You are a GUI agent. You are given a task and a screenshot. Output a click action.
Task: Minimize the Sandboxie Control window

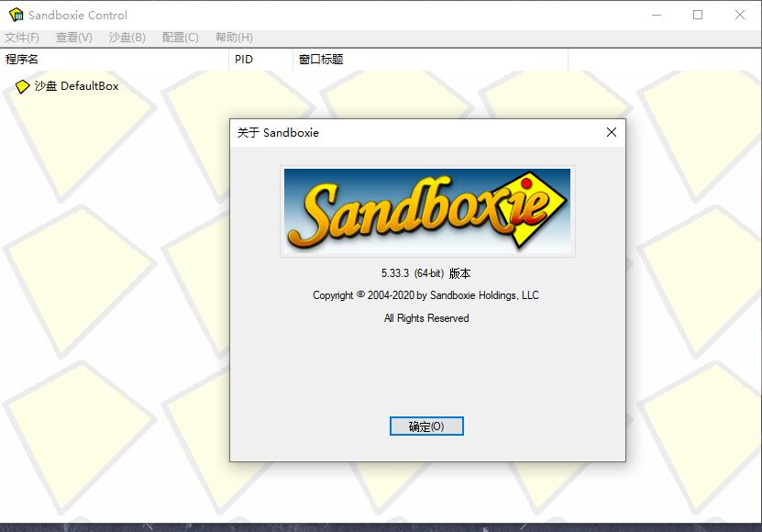(656, 15)
